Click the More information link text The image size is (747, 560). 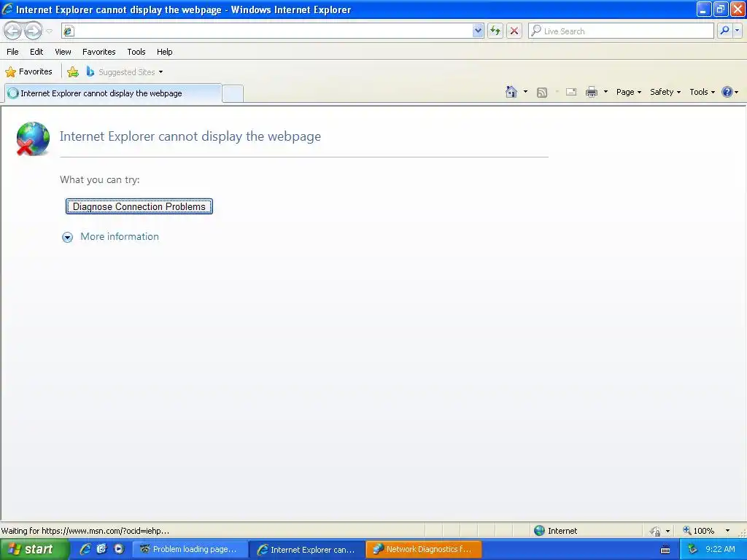click(120, 237)
